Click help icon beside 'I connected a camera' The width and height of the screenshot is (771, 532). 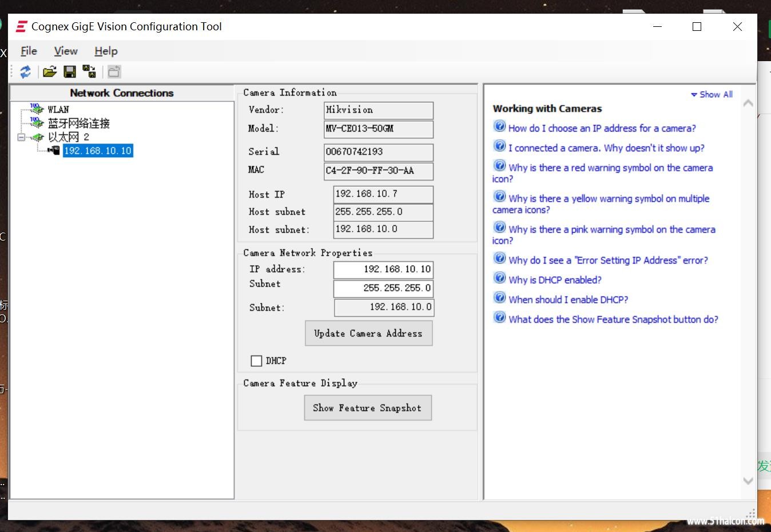coord(499,146)
